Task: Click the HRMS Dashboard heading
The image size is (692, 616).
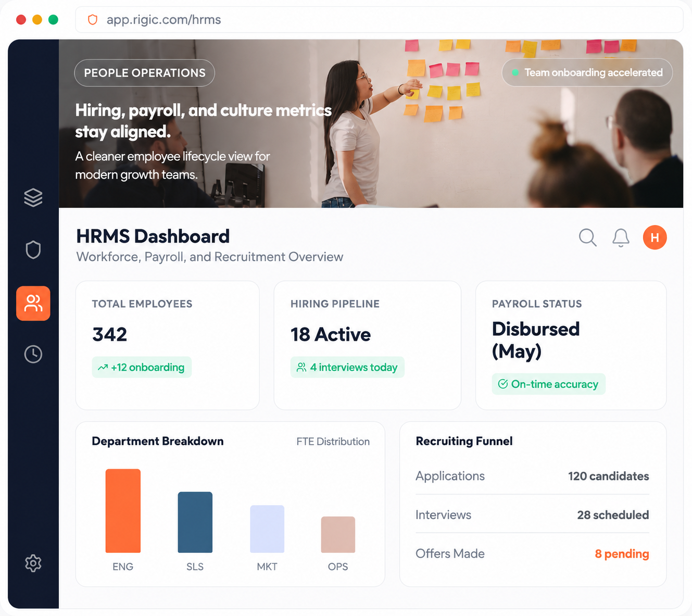Action: click(x=153, y=236)
